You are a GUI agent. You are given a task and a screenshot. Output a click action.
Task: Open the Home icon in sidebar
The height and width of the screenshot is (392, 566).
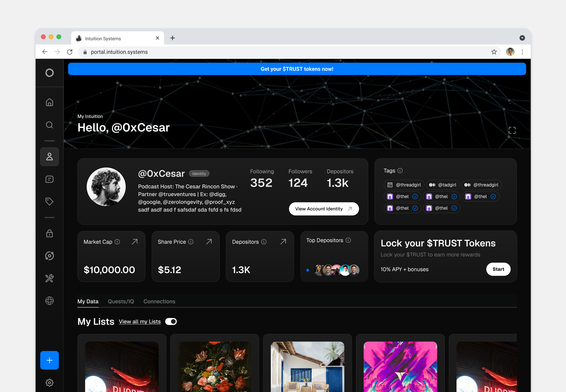click(49, 102)
